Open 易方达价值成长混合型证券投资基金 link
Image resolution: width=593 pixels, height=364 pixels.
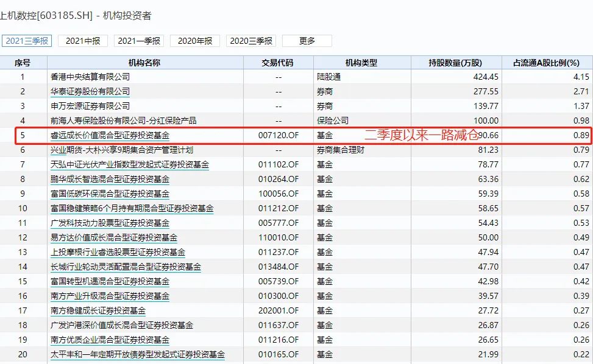point(114,237)
